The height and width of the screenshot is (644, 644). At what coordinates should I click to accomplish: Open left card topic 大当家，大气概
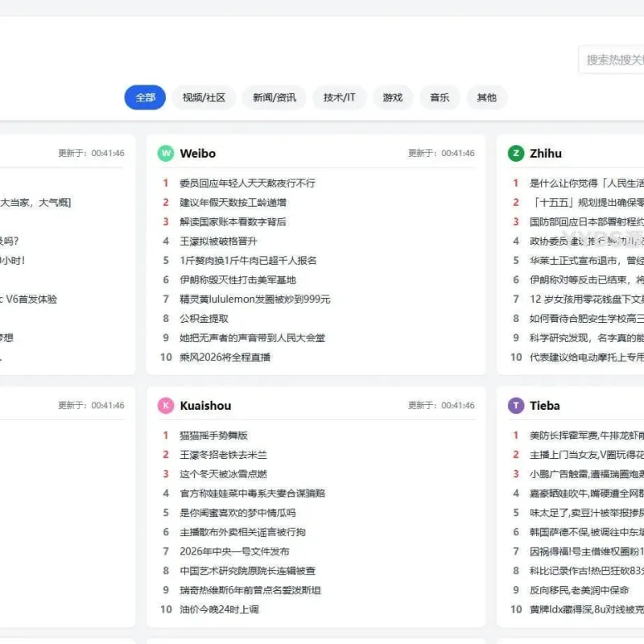coord(35,203)
